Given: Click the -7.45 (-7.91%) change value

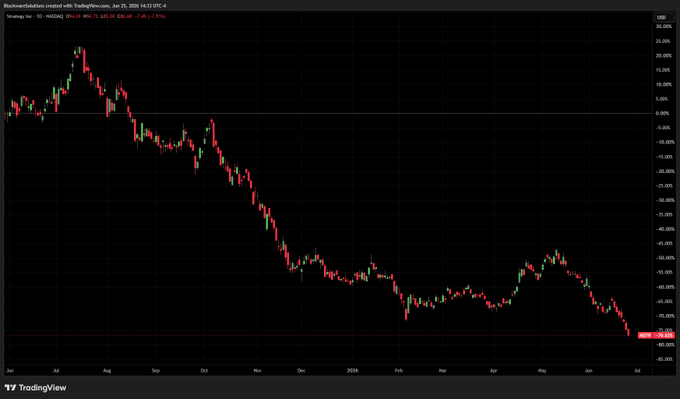Looking at the screenshot, I should pyautogui.click(x=150, y=16).
